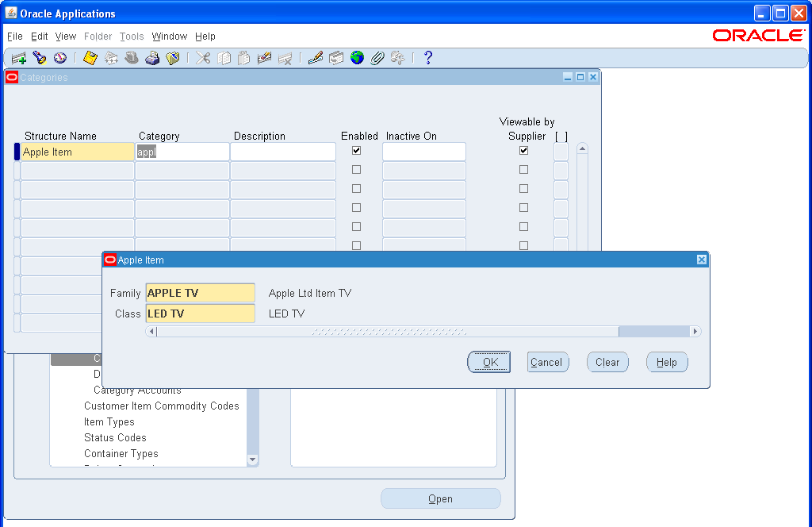
Task: Click the right arrow of the Apple Item dialog scrollbar
Action: [695, 331]
